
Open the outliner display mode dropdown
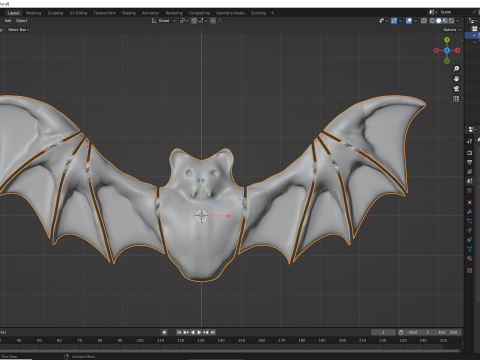point(474,21)
